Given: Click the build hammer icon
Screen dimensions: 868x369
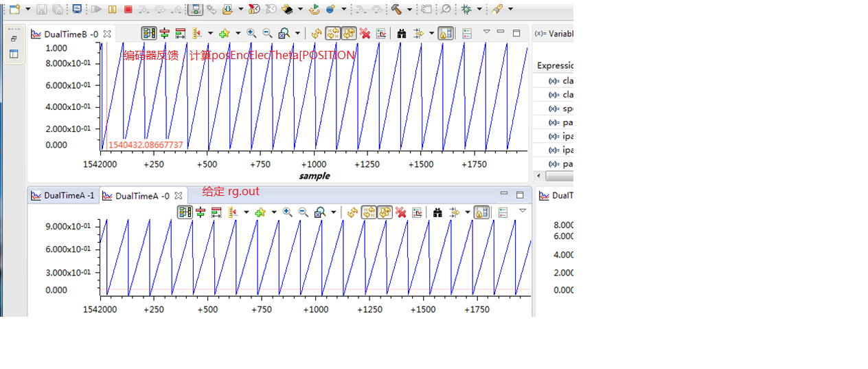Looking at the screenshot, I should [396, 10].
